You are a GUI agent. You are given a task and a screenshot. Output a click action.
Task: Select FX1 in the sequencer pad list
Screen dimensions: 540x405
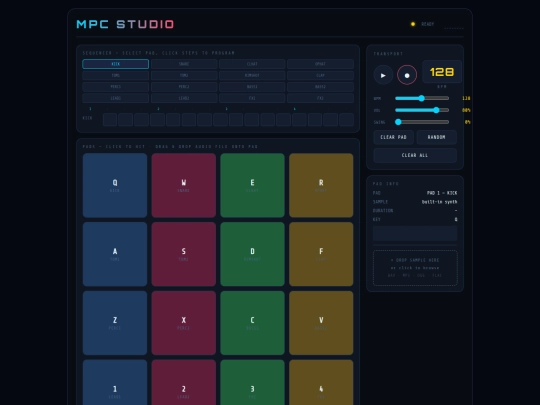coord(252,98)
